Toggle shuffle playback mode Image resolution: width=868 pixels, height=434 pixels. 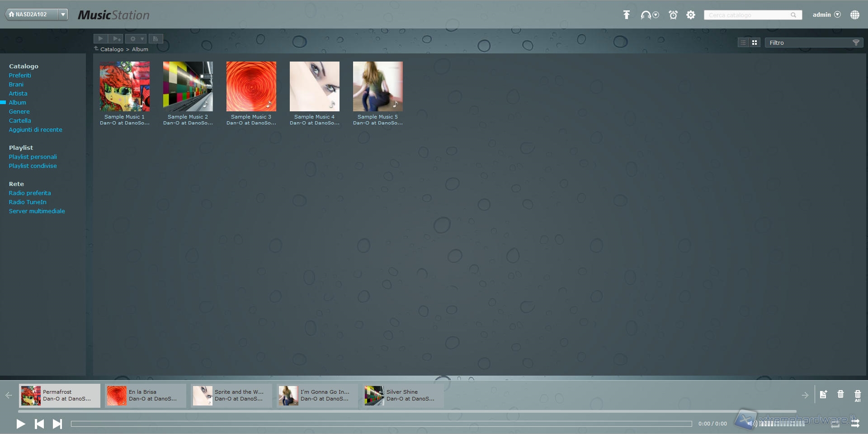point(855,424)
